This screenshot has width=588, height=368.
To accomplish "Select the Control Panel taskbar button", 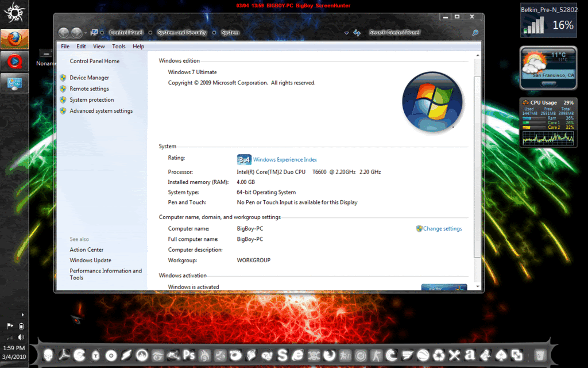I will (14, 83).
